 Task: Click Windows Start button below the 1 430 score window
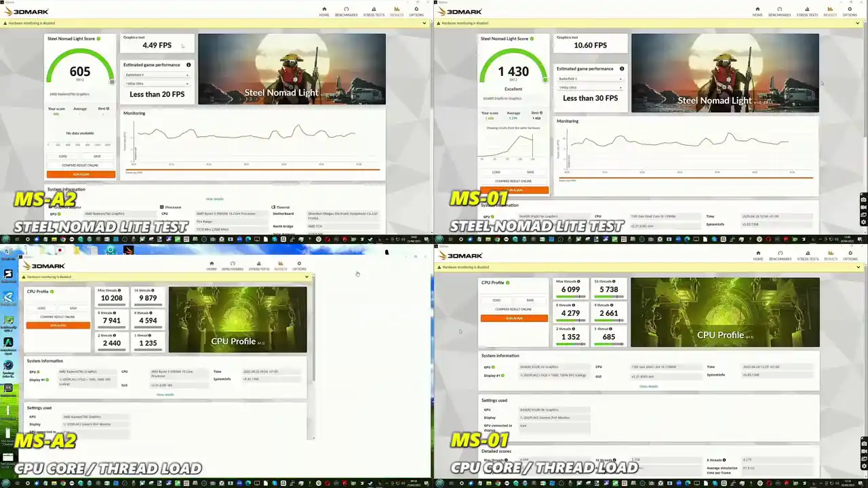(x=439, y=239)
